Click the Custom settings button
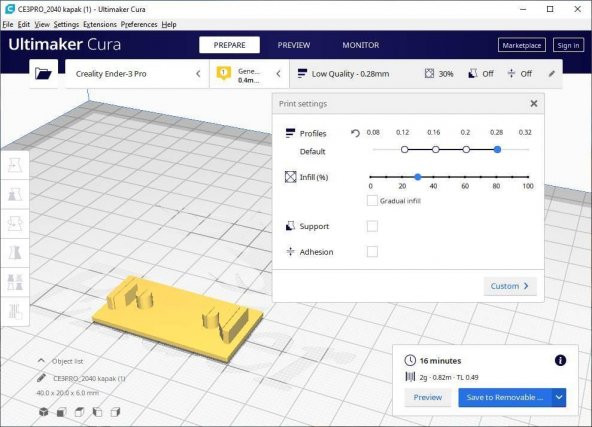 510,286
